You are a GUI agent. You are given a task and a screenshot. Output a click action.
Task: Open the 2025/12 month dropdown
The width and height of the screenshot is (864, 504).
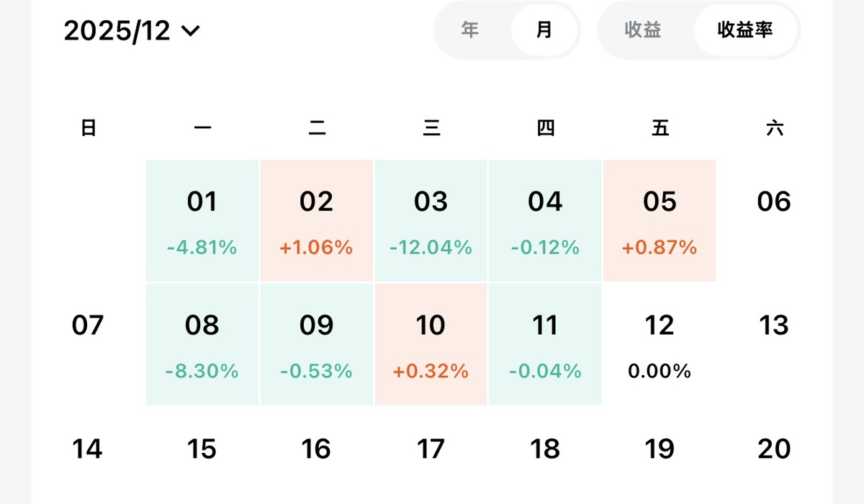[132, 31]
